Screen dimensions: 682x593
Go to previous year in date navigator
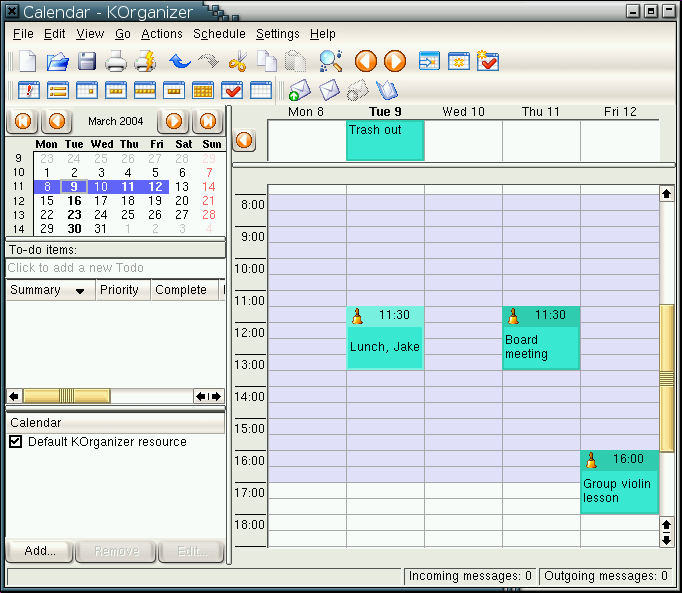[x=22, y=122]
